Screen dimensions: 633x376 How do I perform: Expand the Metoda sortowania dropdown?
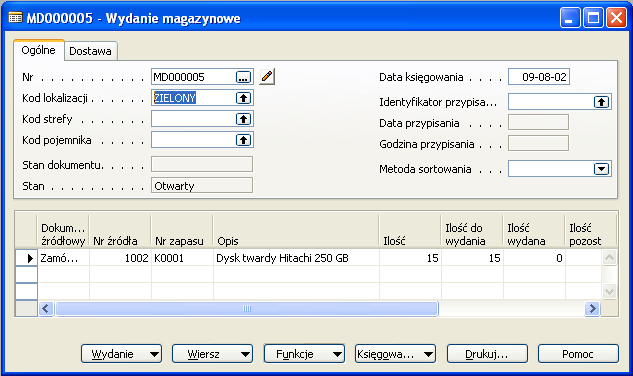(601, 169)
